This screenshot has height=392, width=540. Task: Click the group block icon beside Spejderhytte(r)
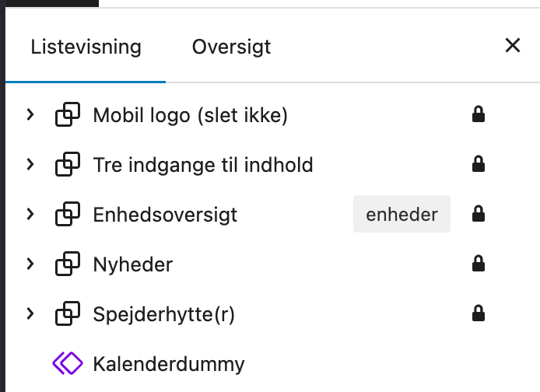click(x=68, y=314)
